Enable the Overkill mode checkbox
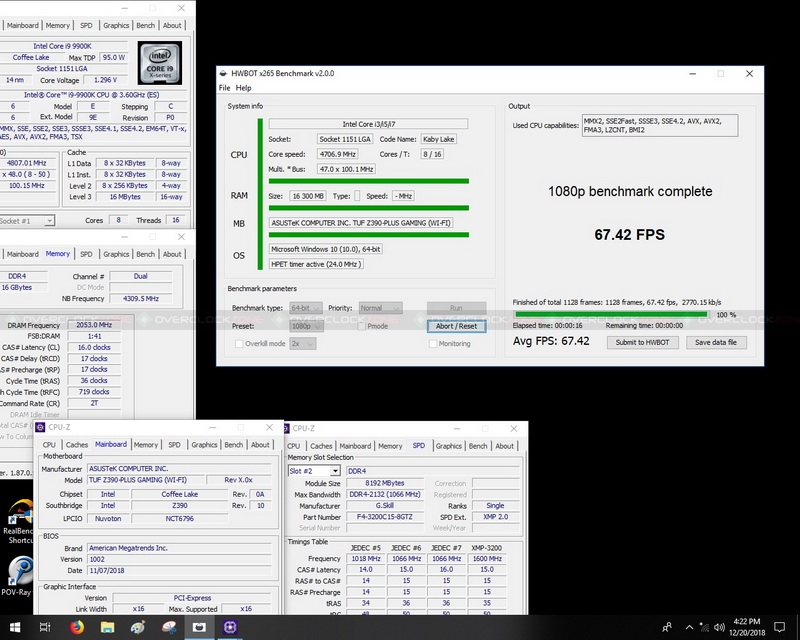 (239, 343)
